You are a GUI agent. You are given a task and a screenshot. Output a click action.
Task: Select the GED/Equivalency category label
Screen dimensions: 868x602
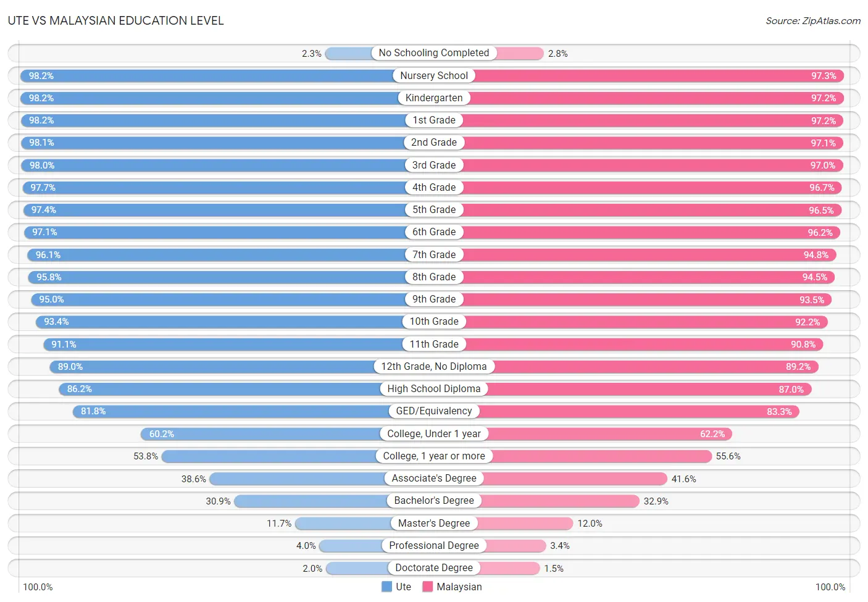point(434,411)
